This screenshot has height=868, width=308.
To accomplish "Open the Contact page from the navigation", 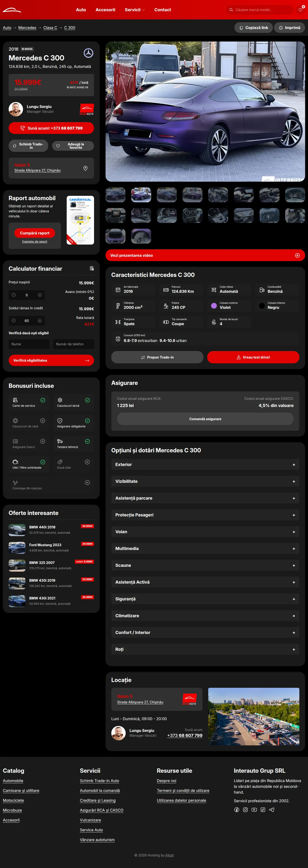I will 163,10.
